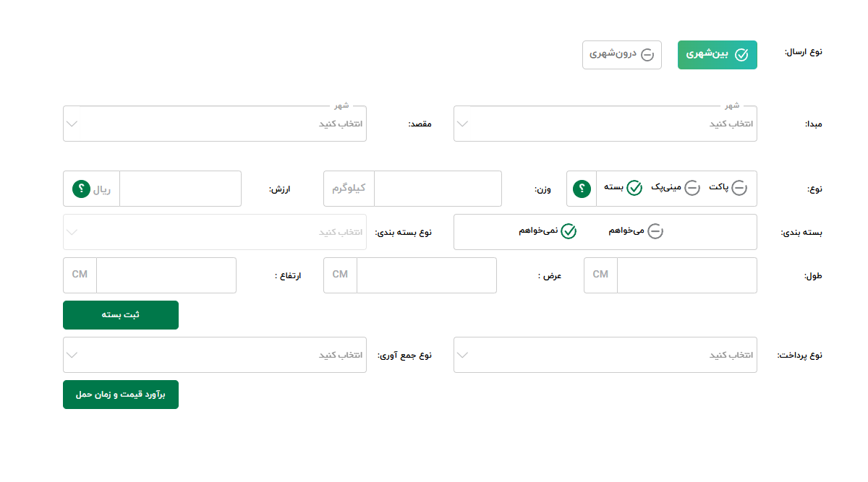Choose the بسته package type
868x482 pixels.
pyautogui.click(x=624, y=189)
